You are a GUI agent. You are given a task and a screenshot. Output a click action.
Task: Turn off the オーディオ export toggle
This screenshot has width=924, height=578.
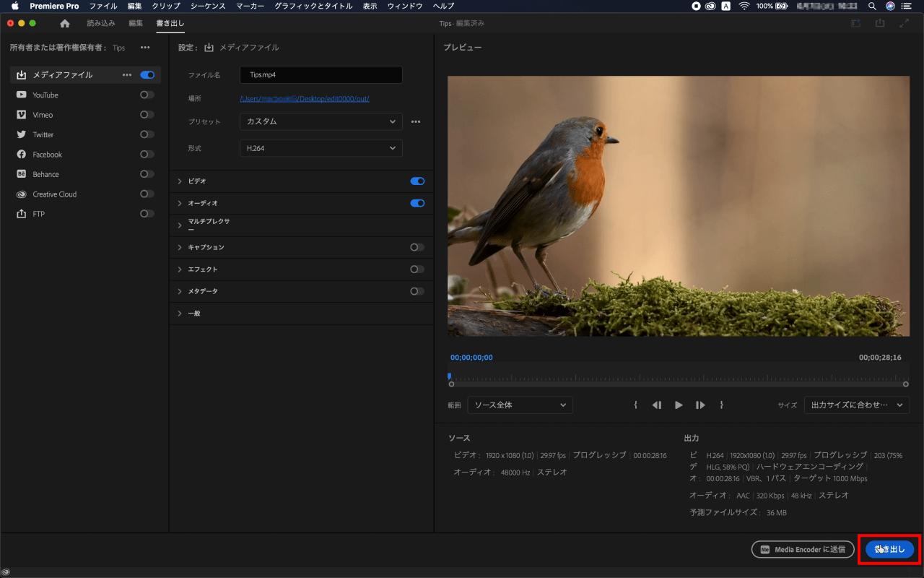click(417, 204)
